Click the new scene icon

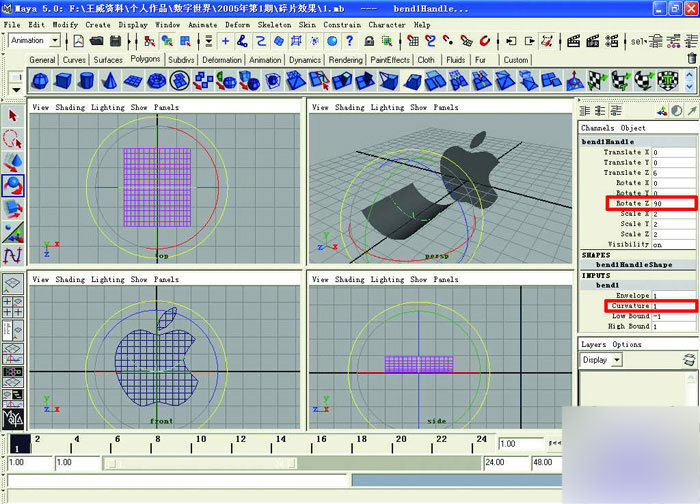[79, 41]
